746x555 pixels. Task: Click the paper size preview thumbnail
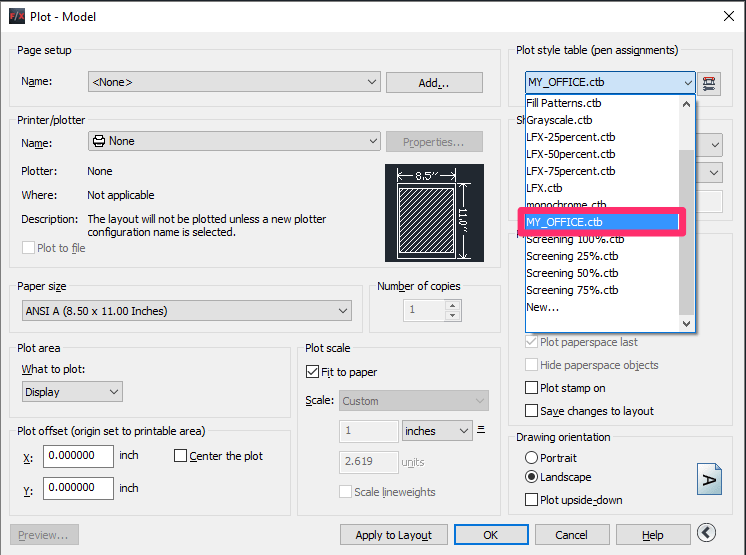(434, 213)
